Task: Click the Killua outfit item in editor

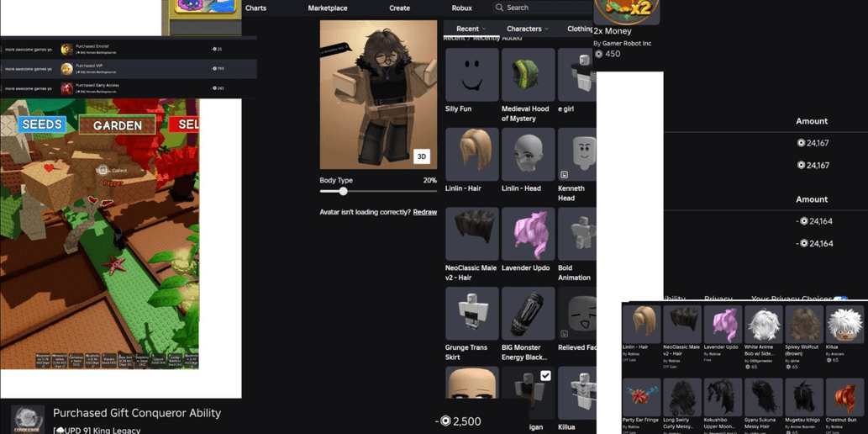Action: click(x=576, y=393)
